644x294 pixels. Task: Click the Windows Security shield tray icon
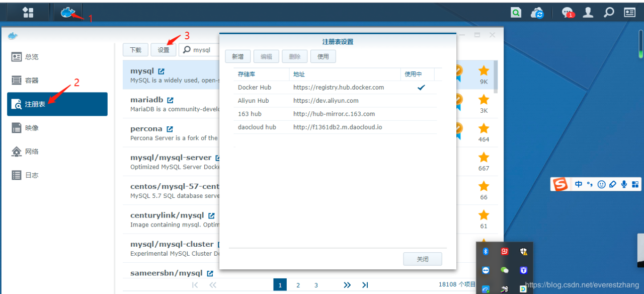pyautogui.click(x=523, y=251)
